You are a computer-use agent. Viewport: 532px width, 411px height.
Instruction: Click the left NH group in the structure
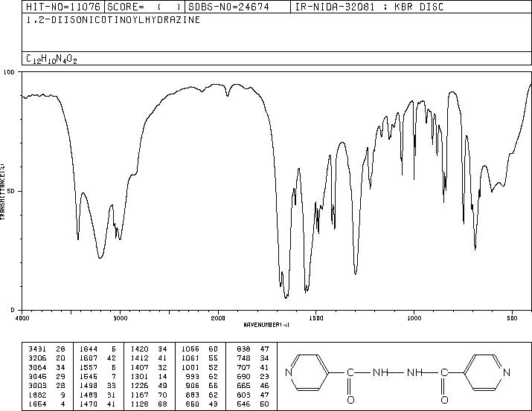tap(381, 372)
